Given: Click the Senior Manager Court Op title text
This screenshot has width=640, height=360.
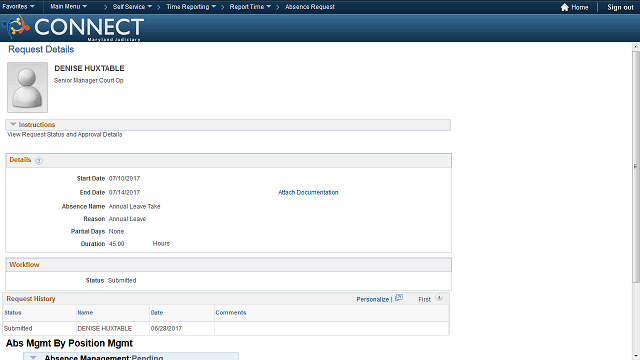Looking at the screenshot, I should 89,80.
